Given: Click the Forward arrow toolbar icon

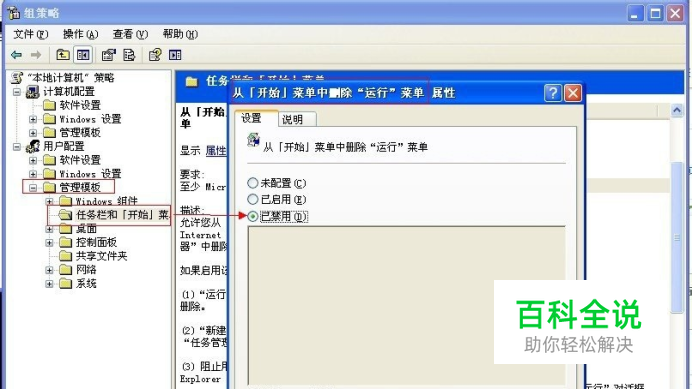Looking at the screenshot, I should 36,55.
